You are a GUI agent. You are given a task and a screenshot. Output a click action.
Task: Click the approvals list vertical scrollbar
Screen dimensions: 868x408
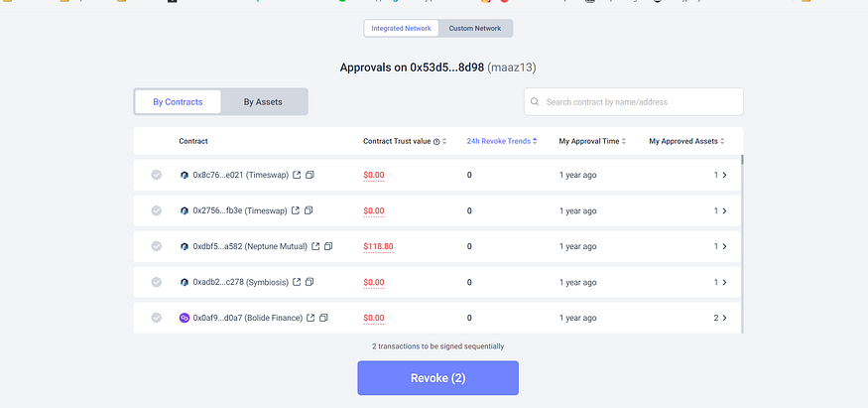(x=742, y=243)
